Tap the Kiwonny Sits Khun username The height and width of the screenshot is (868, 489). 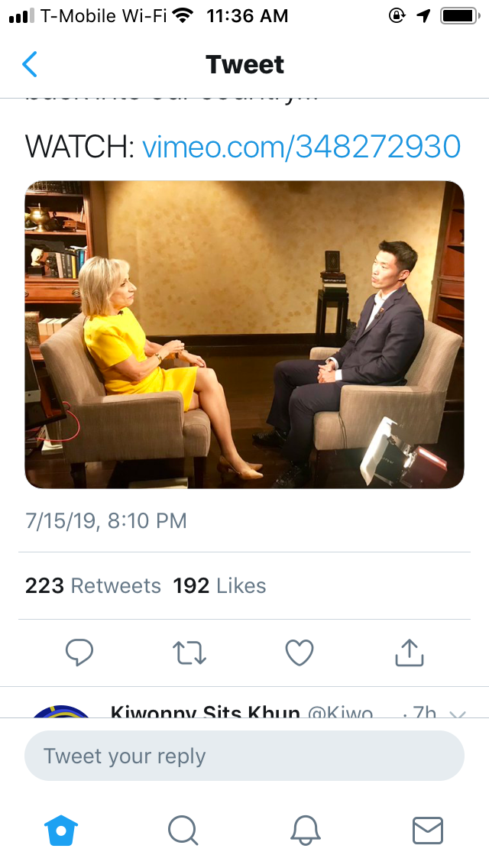click(205, 712)
